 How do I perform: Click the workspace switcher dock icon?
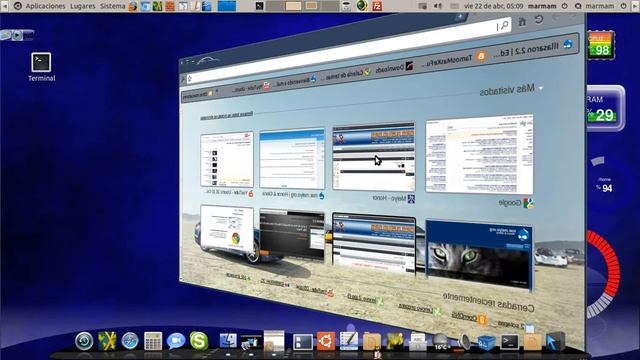point(303,342)
